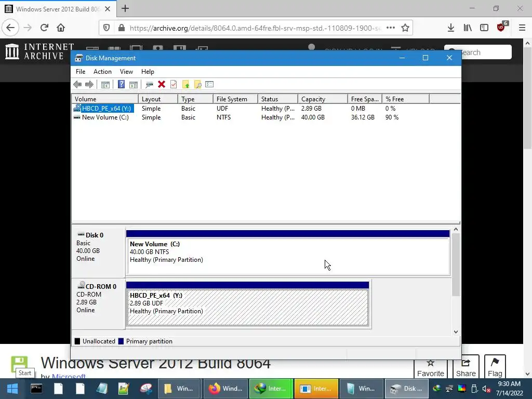Click the Home button in Firefox
This screenshot has height=399, width=532.
pyautogui.click(x=61, y=28)
